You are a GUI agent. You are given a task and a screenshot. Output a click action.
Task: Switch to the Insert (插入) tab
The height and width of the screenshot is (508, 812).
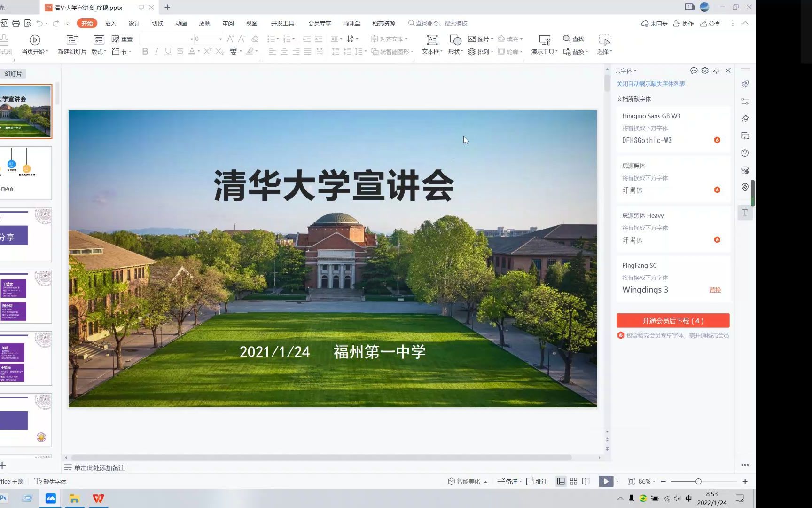(110, 24)
